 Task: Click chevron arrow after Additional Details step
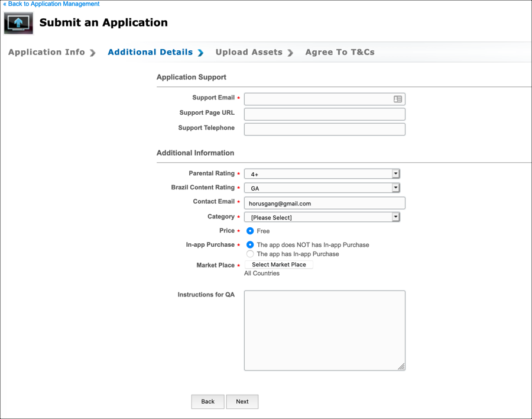pos(201,53)
